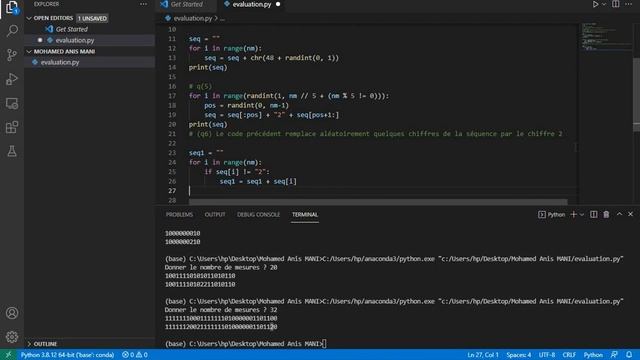Click the '1 UNSAVED' badge

92,18
